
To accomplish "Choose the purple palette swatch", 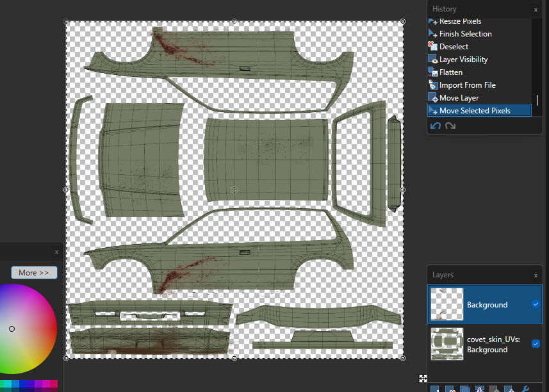I will [38, 384].
